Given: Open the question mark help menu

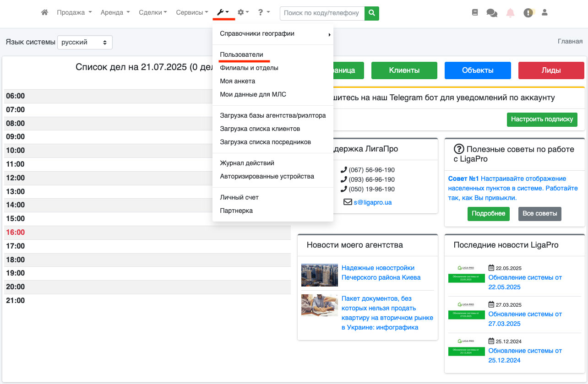Looking at the screenshot, I should [x=263, y=13].
